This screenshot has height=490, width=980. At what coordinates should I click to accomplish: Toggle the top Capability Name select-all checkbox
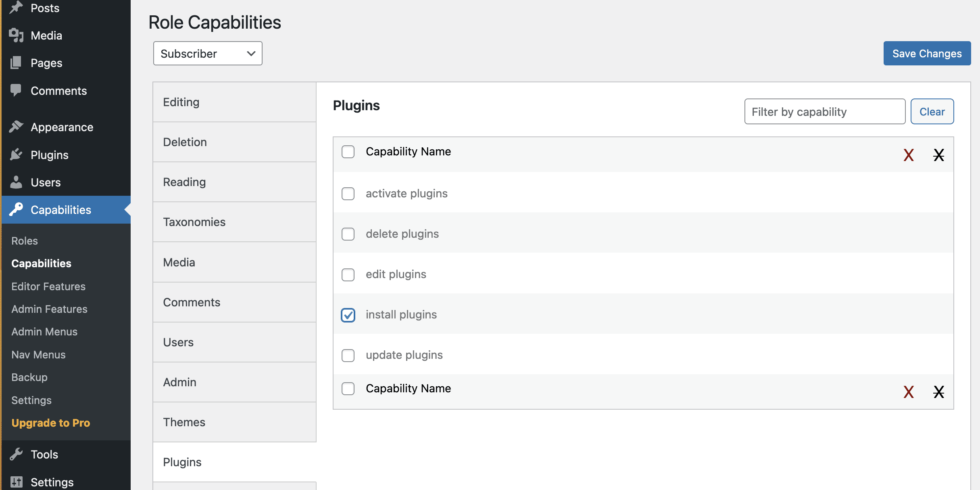348,152
